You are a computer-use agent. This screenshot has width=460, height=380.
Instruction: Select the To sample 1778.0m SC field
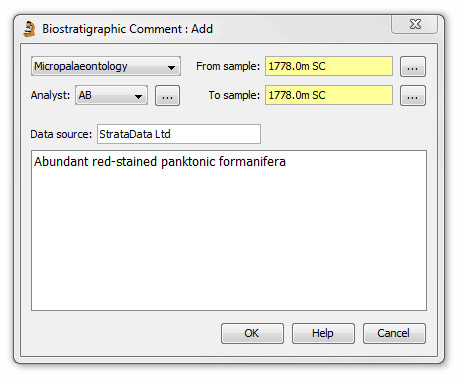329,95
